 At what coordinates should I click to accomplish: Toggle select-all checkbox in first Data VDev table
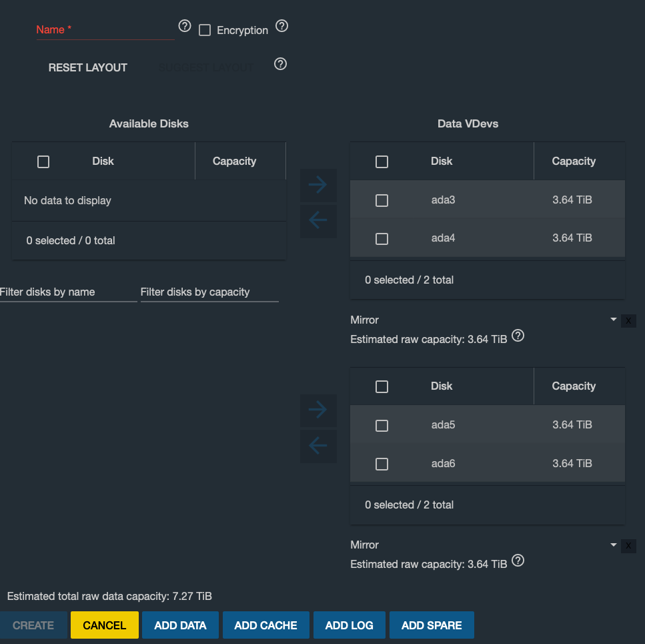click(382, 162)
